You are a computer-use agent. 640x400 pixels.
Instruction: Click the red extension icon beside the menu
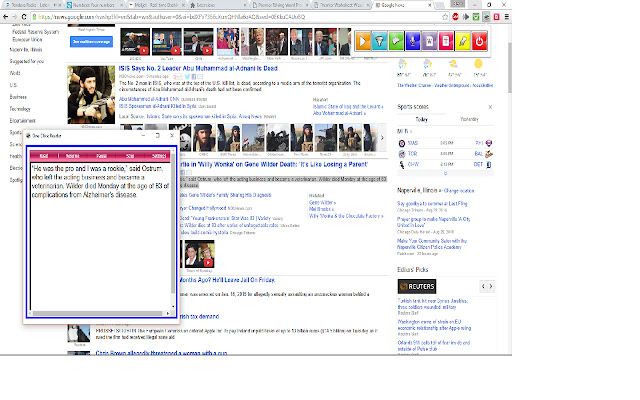point(496,17)
